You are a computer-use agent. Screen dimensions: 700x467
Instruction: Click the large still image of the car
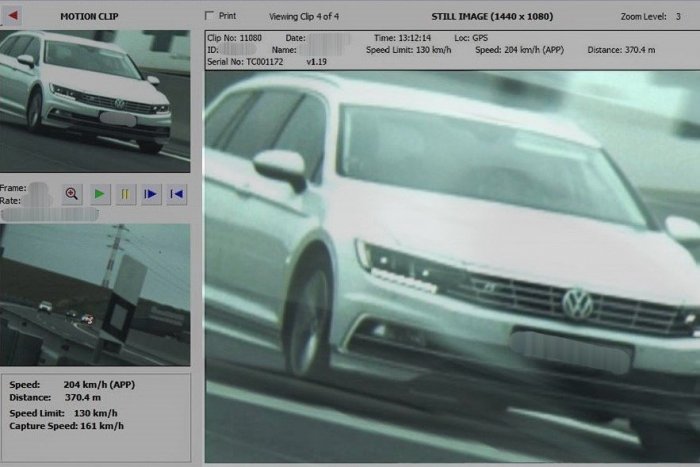pyautogui.click(x=452, y=270)
